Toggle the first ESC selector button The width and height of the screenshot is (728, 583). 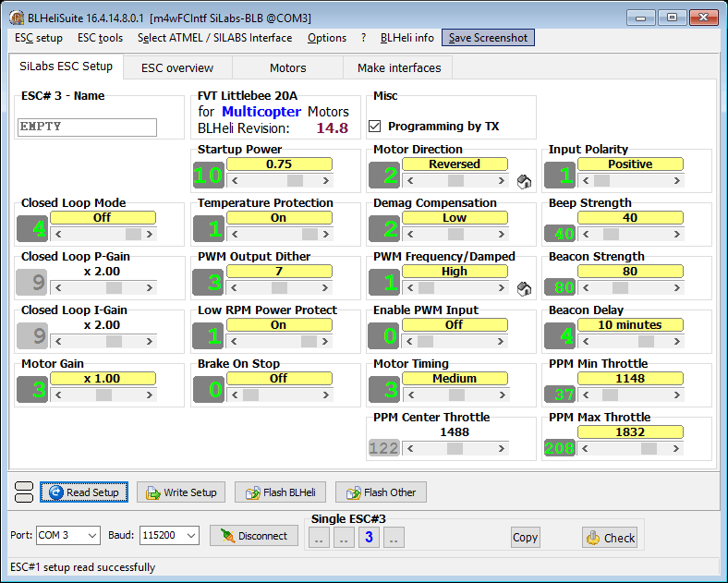319,538
